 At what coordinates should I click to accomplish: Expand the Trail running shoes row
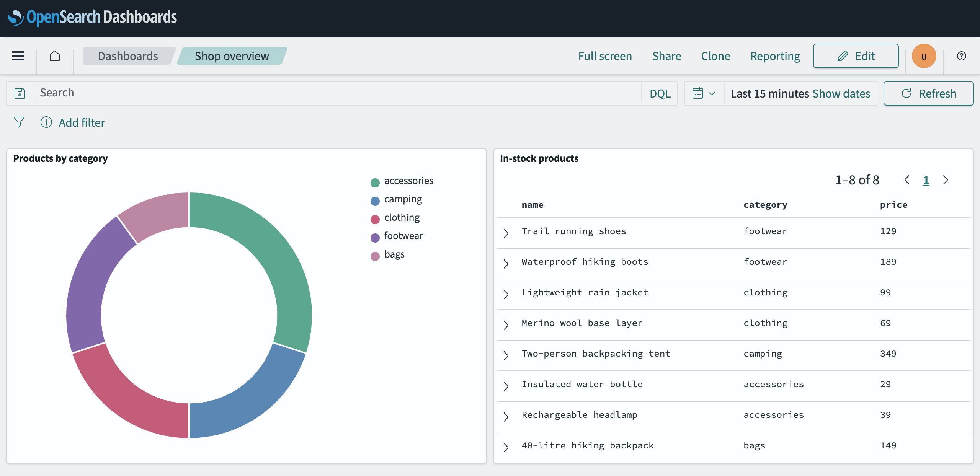point(506,233)
